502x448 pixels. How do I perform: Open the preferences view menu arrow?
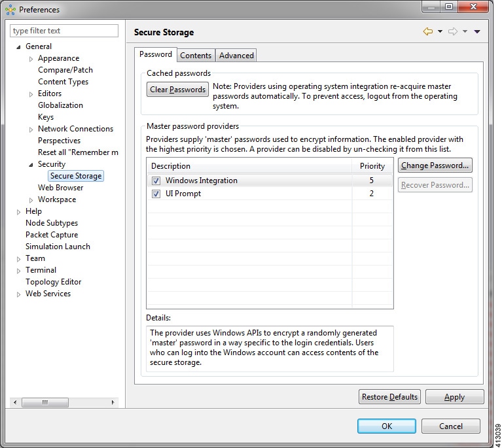[x=477, y=31]
